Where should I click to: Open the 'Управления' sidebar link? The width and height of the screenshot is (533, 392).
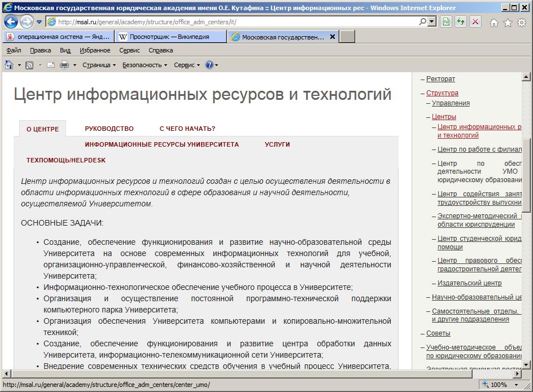point(451,103)
